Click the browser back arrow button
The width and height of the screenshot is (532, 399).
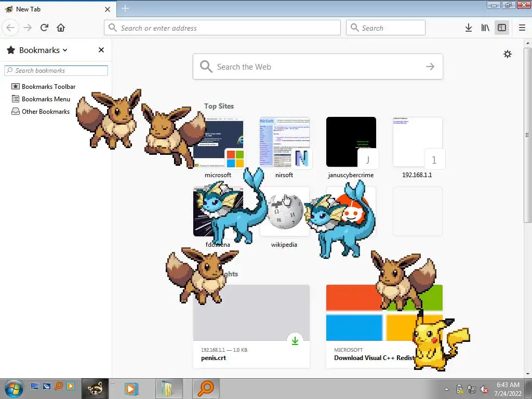[10, 28]
